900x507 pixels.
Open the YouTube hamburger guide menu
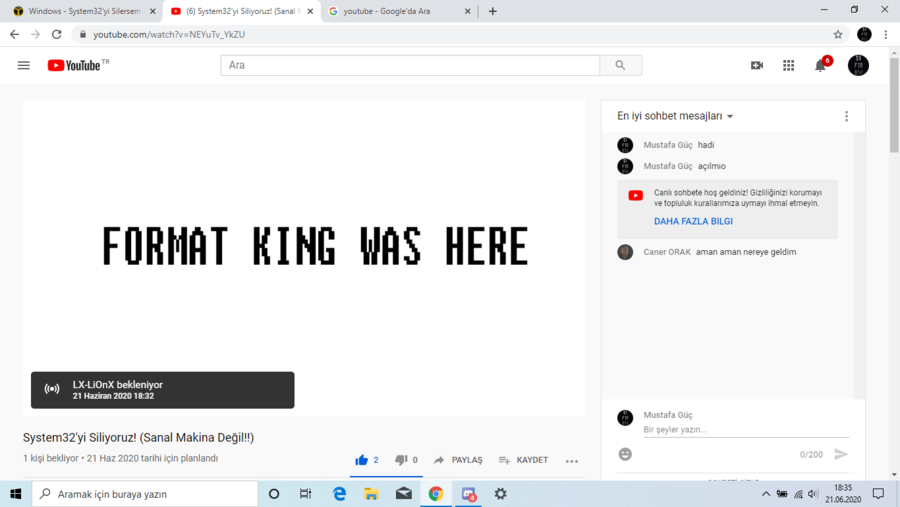pos(24,65)
